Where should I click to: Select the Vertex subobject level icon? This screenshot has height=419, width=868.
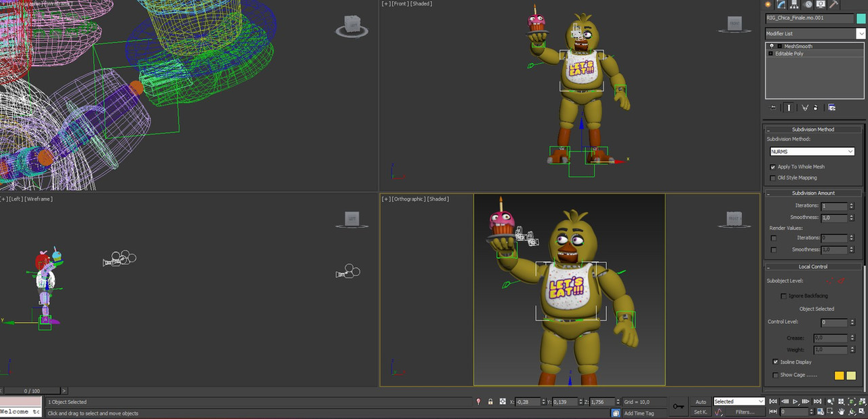(829, 281)
